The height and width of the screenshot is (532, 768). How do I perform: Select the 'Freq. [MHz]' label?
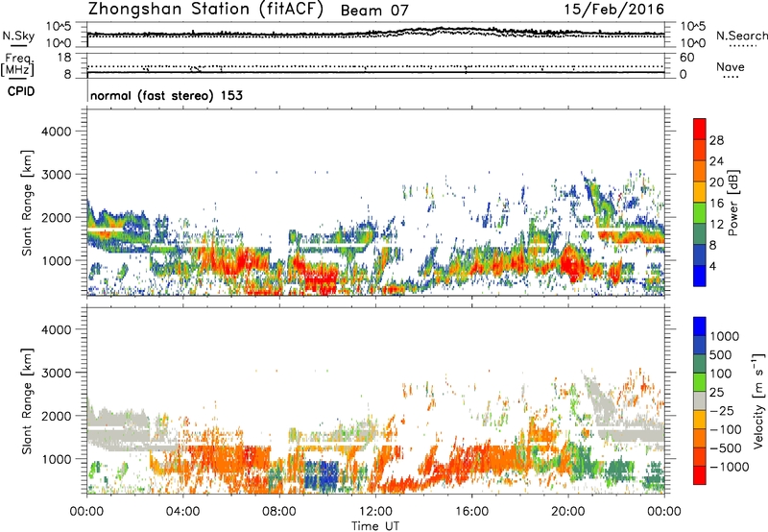(x=18, y=64)
